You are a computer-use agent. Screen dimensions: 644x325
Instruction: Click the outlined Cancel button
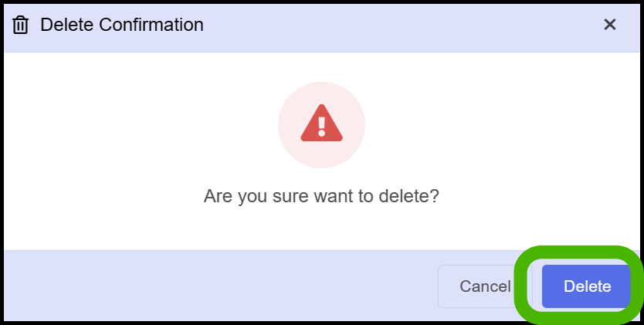[x=485, y=286]
